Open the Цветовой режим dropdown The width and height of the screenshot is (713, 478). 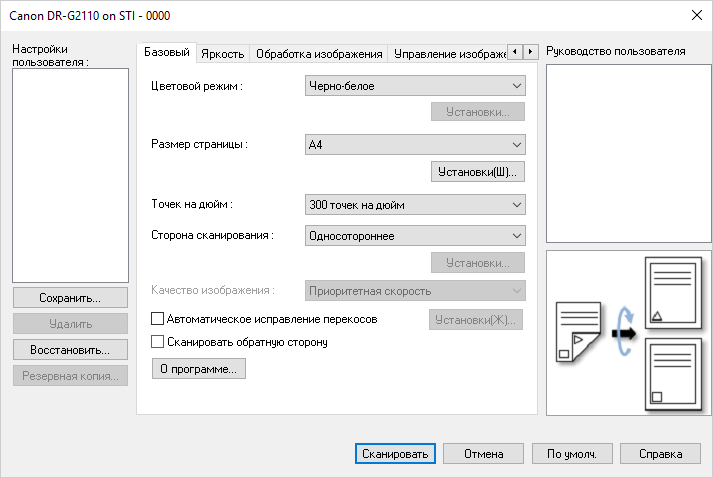(x=415, y=87)
